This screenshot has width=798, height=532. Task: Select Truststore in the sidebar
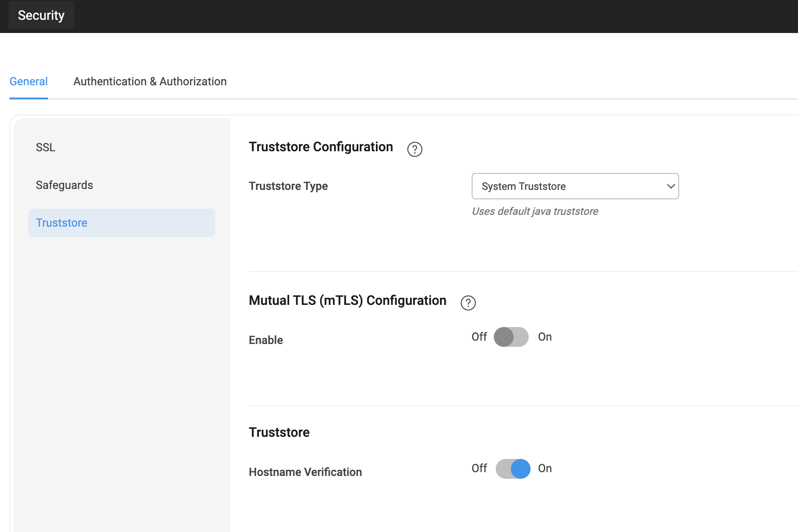click(x=61, y=222)
